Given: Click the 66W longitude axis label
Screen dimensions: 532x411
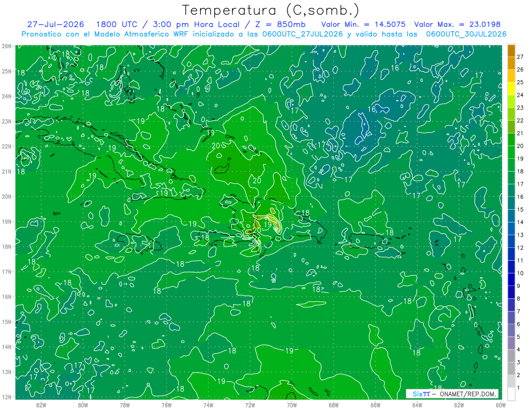Looking at the screenshot, I should pyautogui.click(x=375, y=404).
